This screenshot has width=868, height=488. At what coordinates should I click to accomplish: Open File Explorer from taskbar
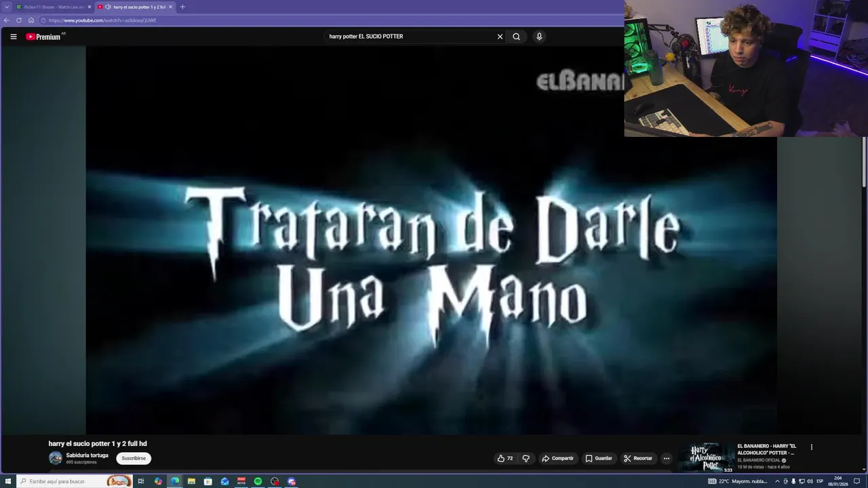(x=191, y=481)
